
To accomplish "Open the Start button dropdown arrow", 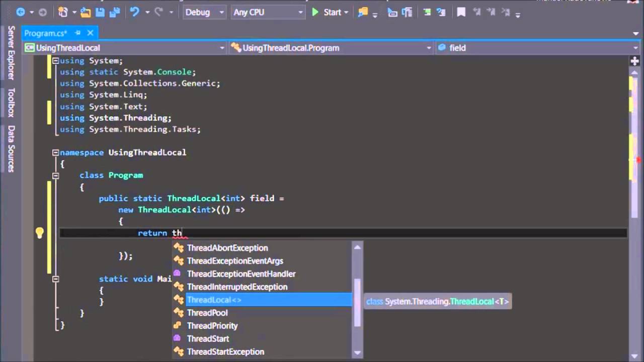I will [x=346, y=13].
